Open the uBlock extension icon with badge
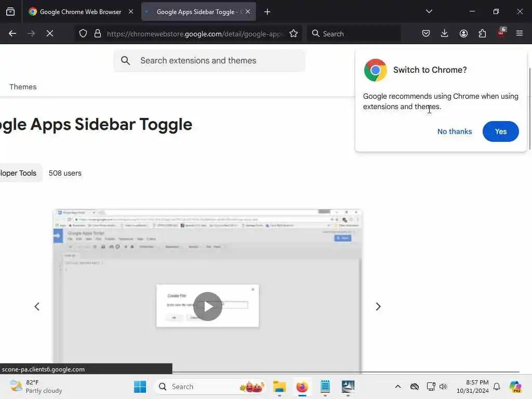 [x=501, y=33]
